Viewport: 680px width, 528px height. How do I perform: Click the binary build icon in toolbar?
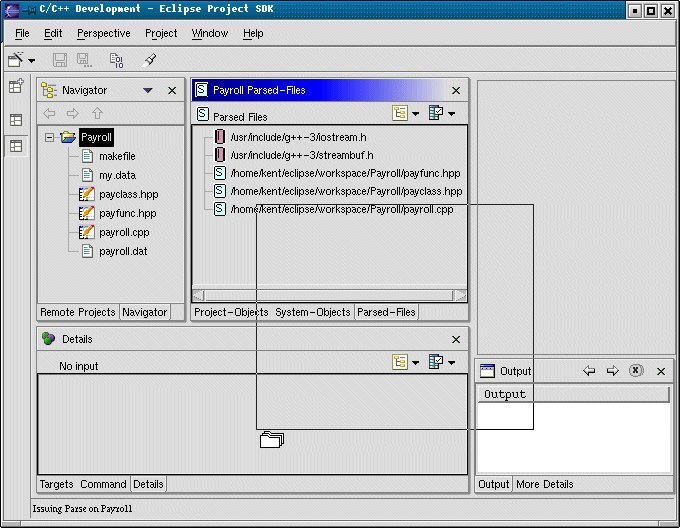coord(116,60)
